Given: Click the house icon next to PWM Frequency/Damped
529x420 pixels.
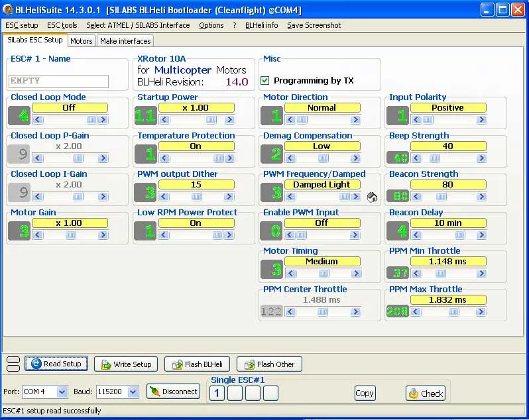Looking at the screenshot, I should point(372,197).
